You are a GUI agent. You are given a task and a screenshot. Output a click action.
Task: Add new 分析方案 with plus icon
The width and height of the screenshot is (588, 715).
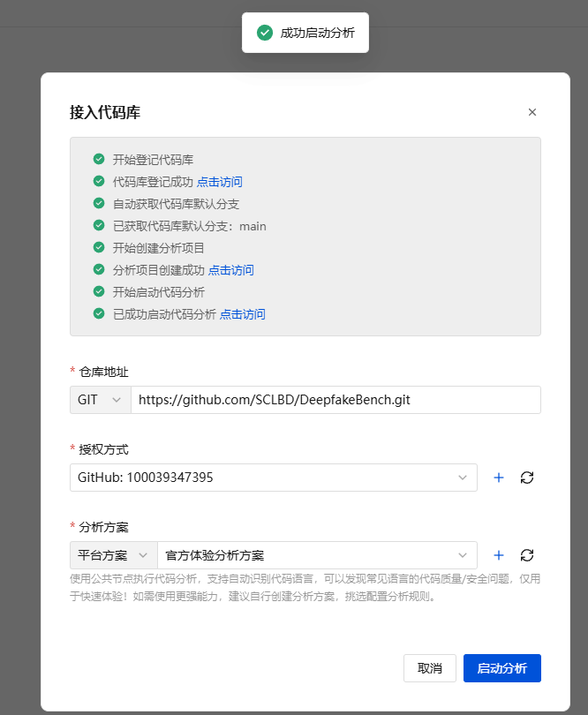tap(499, 555)
